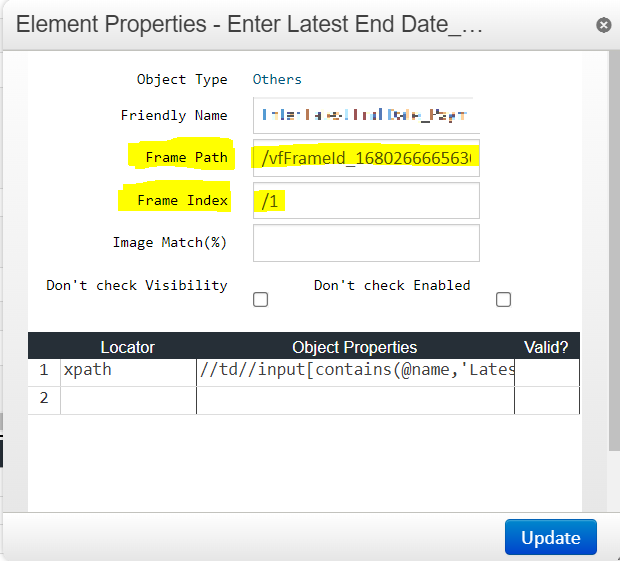Click row 2 Object Properties cell
Screen dimensions: 620x561
click(x=355, y=400)
